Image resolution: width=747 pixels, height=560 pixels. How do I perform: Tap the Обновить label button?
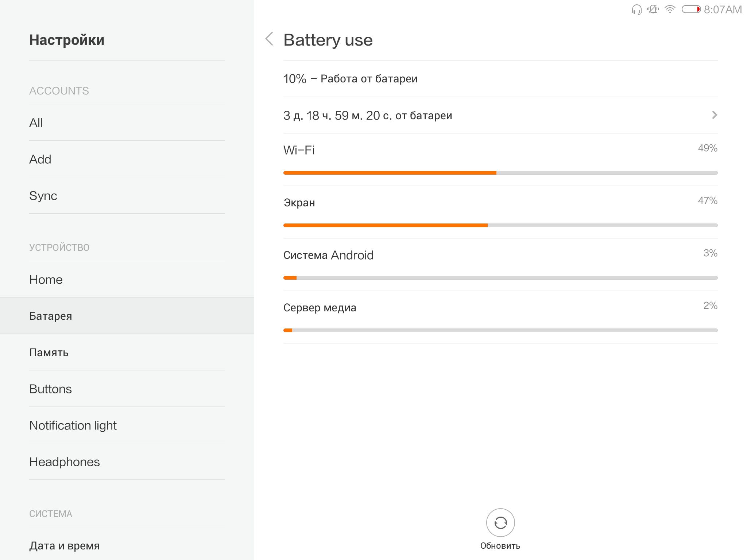pyautogui.click(x=500, y=546)
